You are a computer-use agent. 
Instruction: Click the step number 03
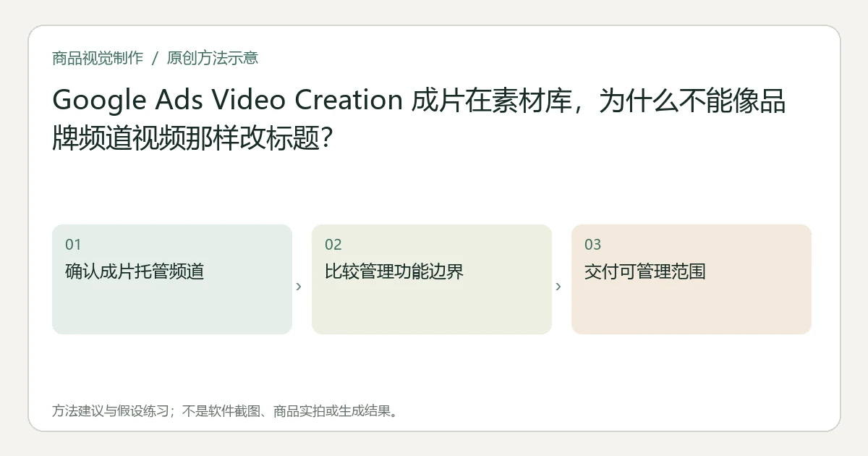click(x=593, y=245)
